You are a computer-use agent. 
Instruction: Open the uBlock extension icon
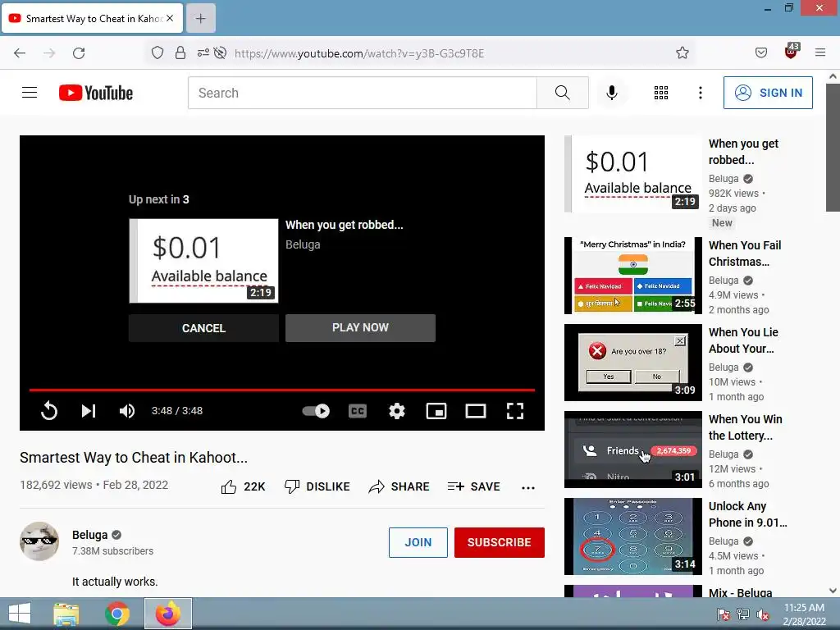pyautogui.click(x=792, y=52)
